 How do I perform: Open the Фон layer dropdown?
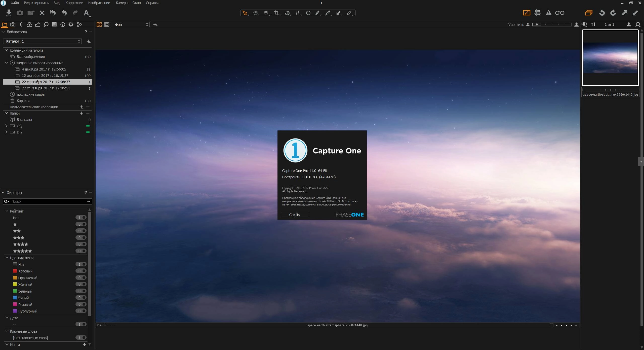coord(131,24)
